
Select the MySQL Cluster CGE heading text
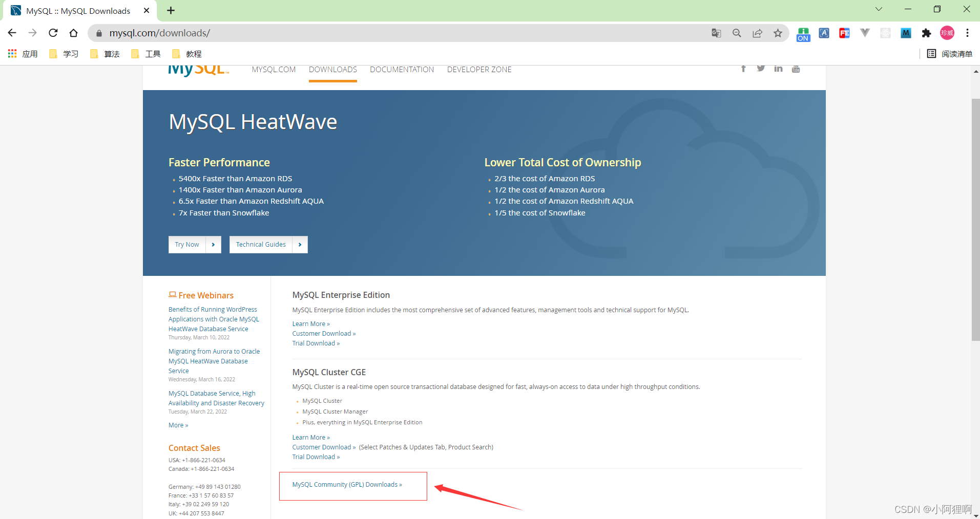pos(329,372)
